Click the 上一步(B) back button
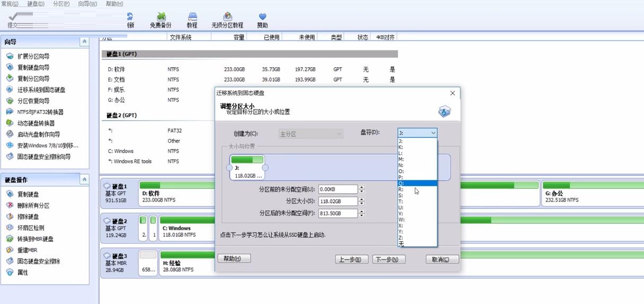Screen dimensions: 644x304 (352, 259)
